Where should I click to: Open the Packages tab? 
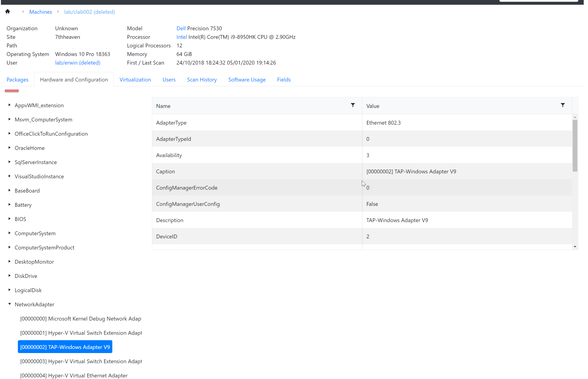coord(17,79)
